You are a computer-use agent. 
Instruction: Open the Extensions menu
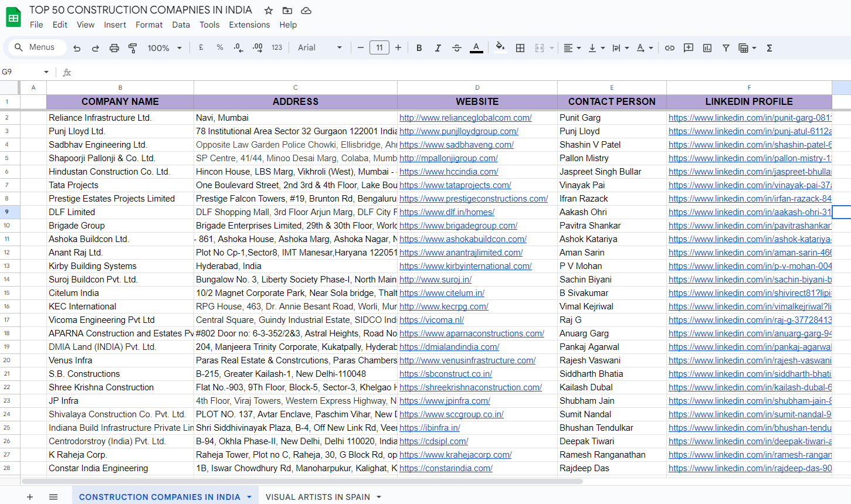(x=250, y=25)
